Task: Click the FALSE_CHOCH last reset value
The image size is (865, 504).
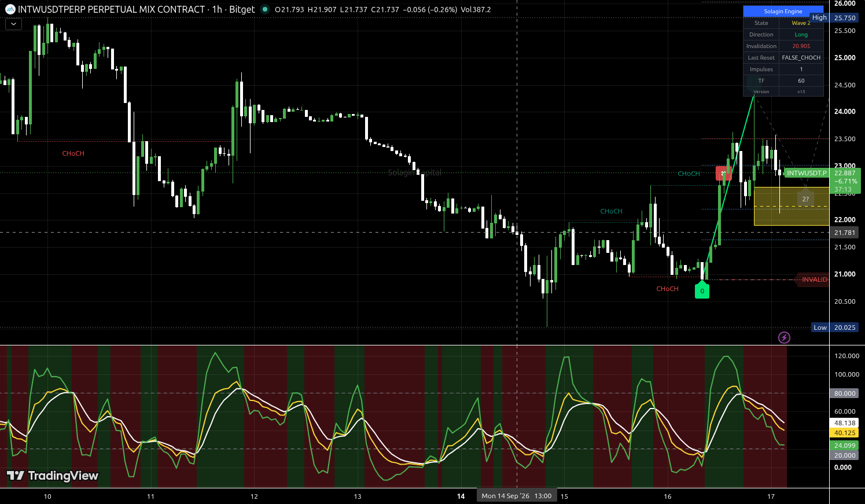Action: (801, 58)
